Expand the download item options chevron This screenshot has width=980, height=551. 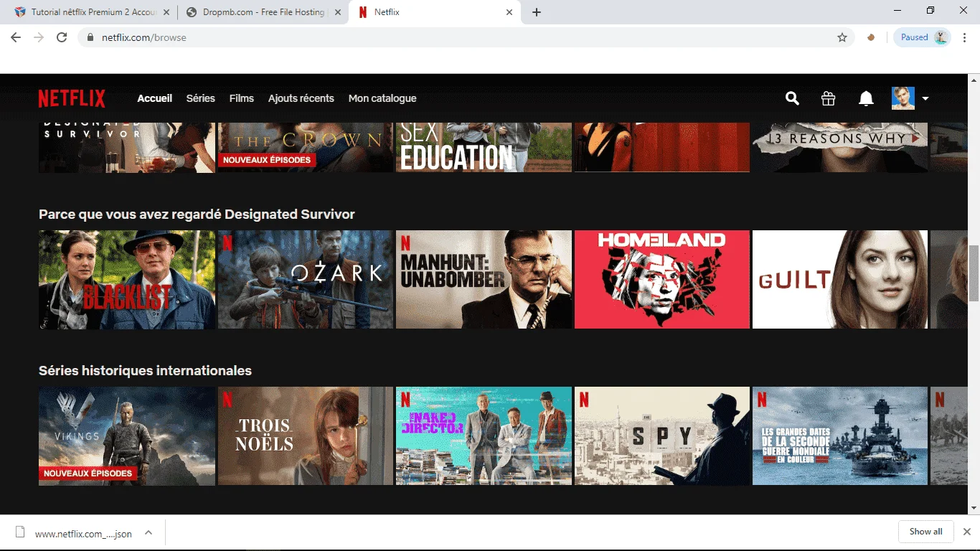149,533
